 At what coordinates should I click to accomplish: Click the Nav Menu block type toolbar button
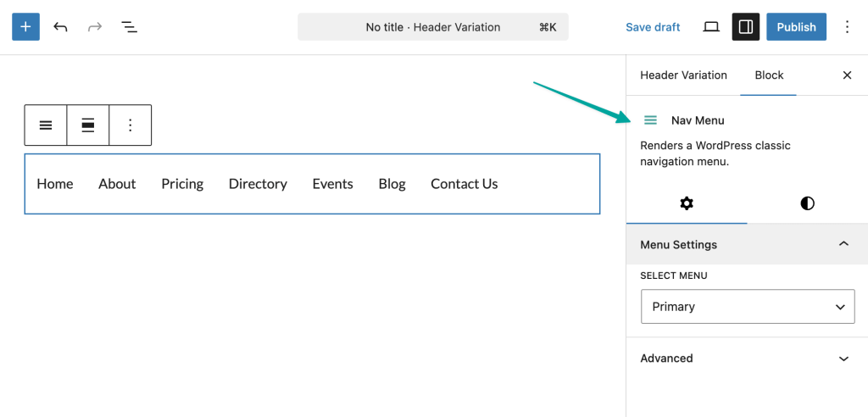[46, 125]
